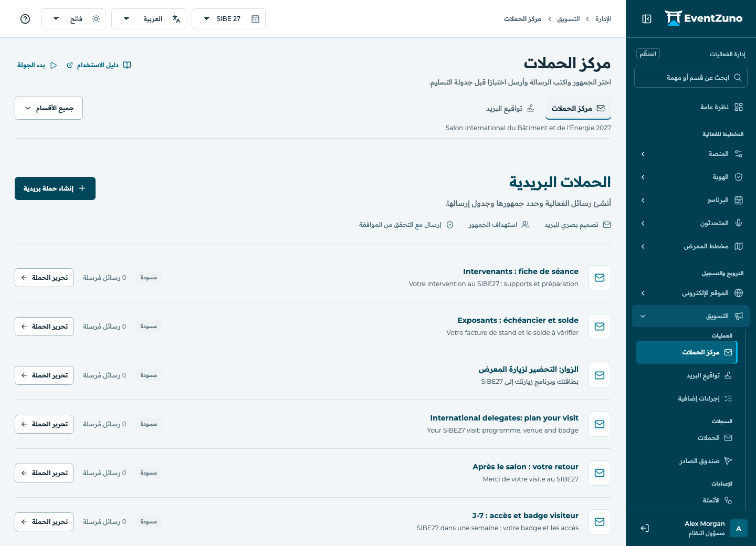This screenshot has height=546, width=756.
Task: Expand الموقع الإلكتروني section in sidebar
Action: 691,293
